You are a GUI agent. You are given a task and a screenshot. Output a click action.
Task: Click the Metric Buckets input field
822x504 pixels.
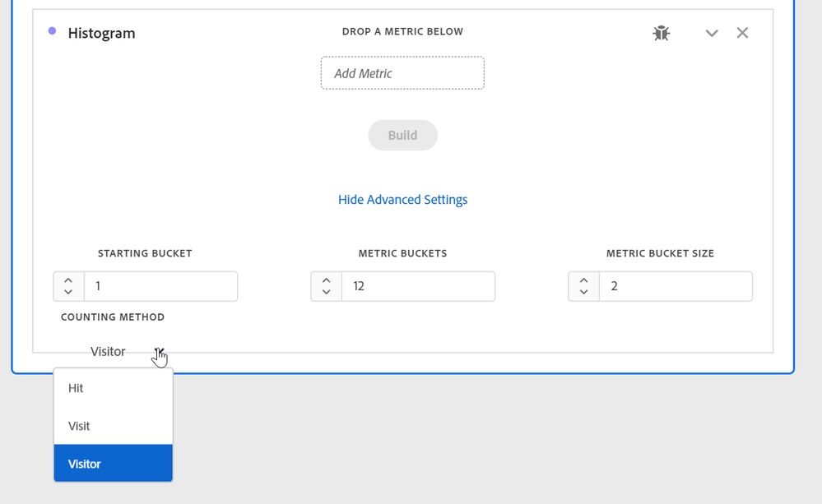(x=418, y=286)
